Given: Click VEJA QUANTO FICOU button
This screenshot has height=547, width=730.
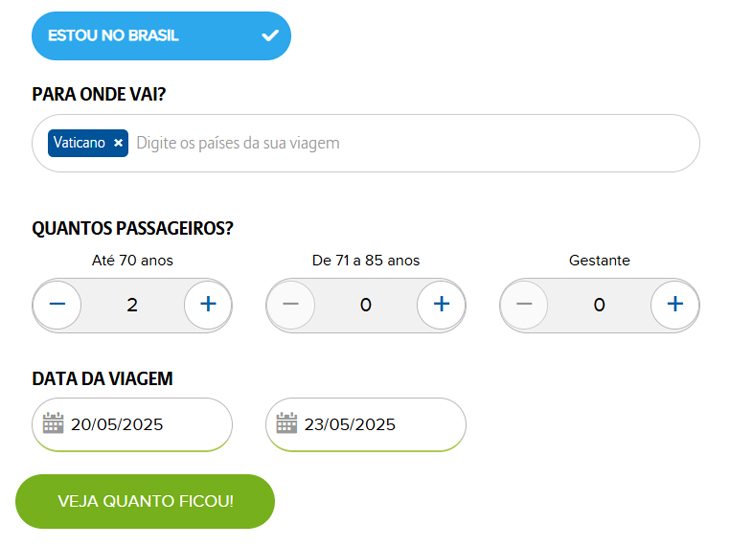Looking at the screenshot, I should 145,501.
